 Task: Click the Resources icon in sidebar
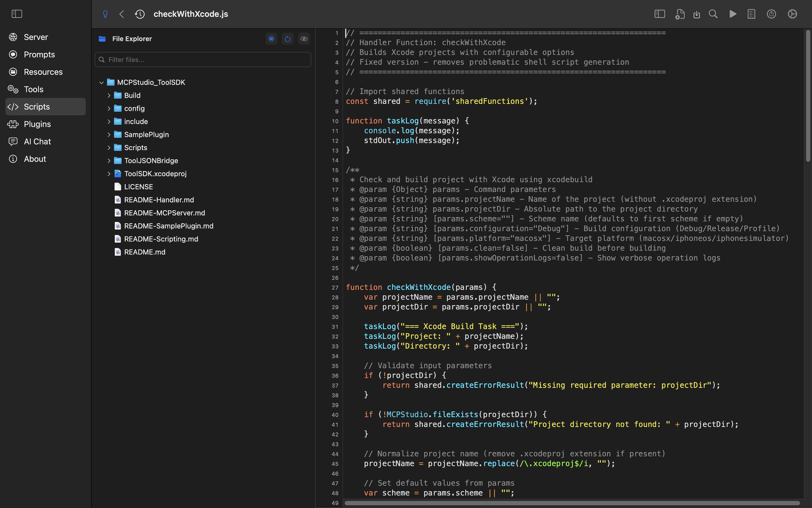[13, 72]
